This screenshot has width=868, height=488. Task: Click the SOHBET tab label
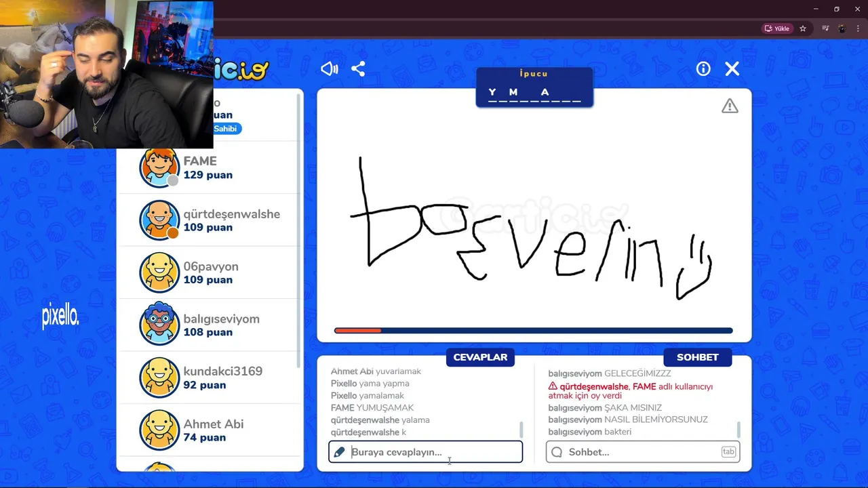pyautogui.click(x=697, y=357)
